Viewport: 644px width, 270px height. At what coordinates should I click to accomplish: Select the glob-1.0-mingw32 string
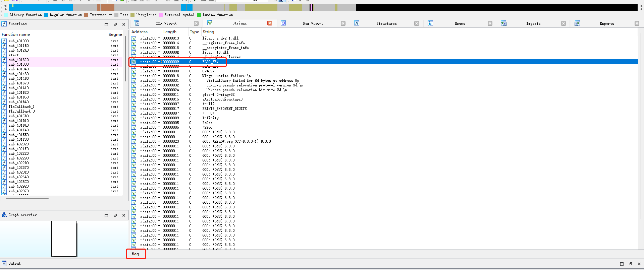218,94
